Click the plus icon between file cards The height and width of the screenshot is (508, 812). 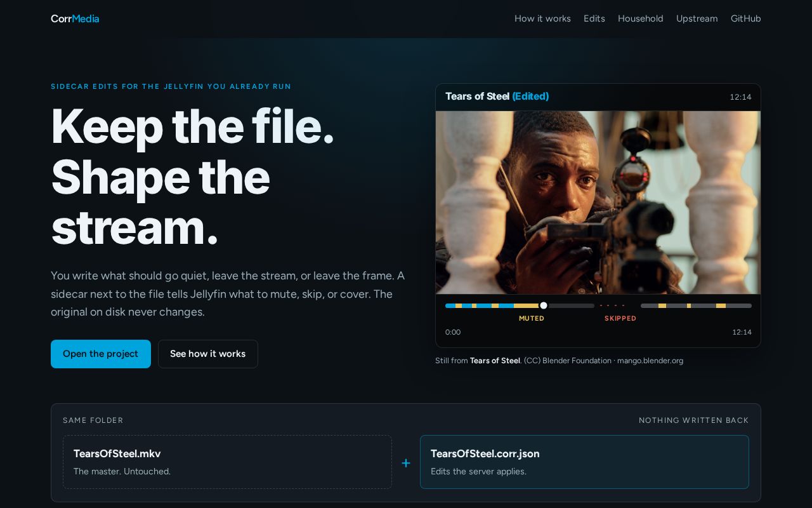click(x=406, y=463)
